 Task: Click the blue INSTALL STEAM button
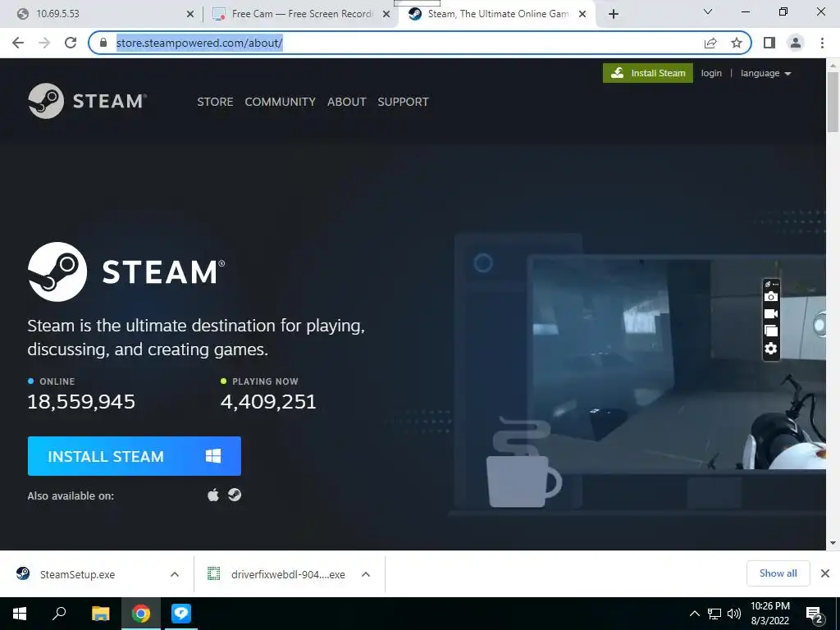tap(134, 456)
